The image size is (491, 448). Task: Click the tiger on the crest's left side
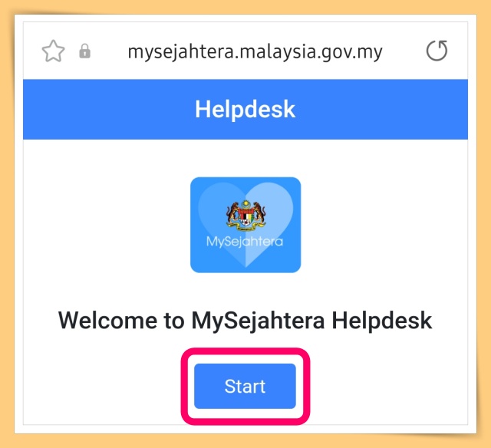click(x=232, y=212)
